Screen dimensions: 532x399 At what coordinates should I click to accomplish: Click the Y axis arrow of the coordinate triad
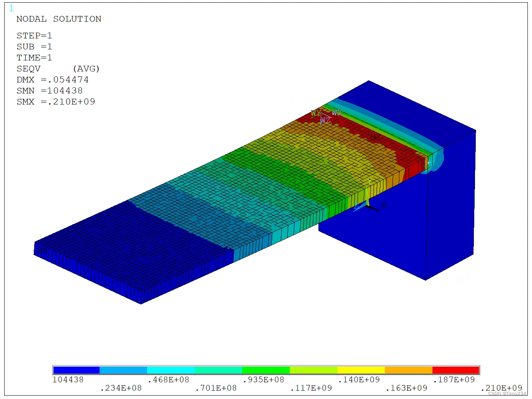369,182
